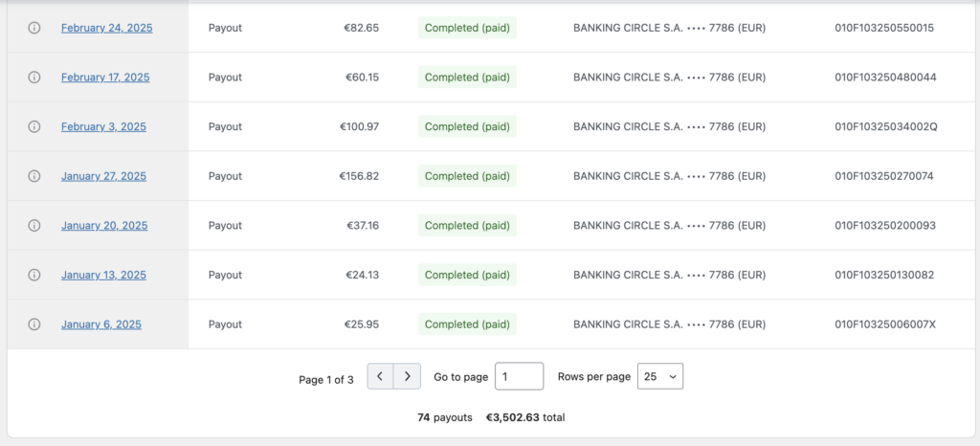Open the January 6, 2025 payout link
The height and width of the screenshot is (446, 980).
(100, 324)
